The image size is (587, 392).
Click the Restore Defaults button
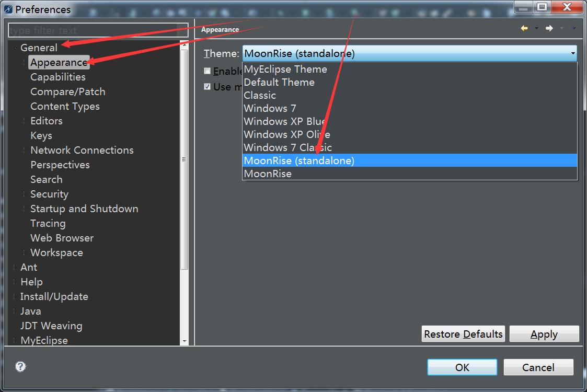[463, 334]
